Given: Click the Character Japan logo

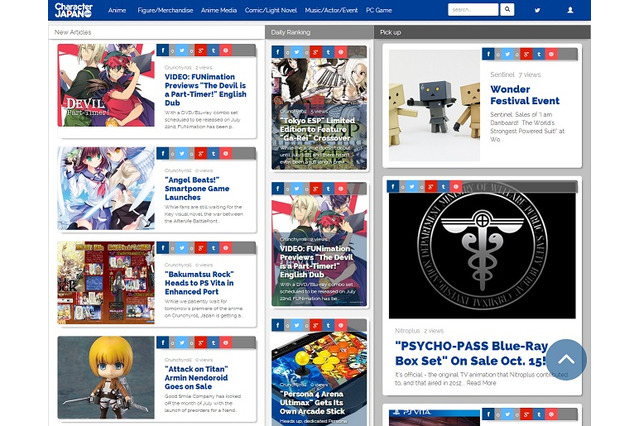Looking at the screenshot, I should (x=73, y=10).
